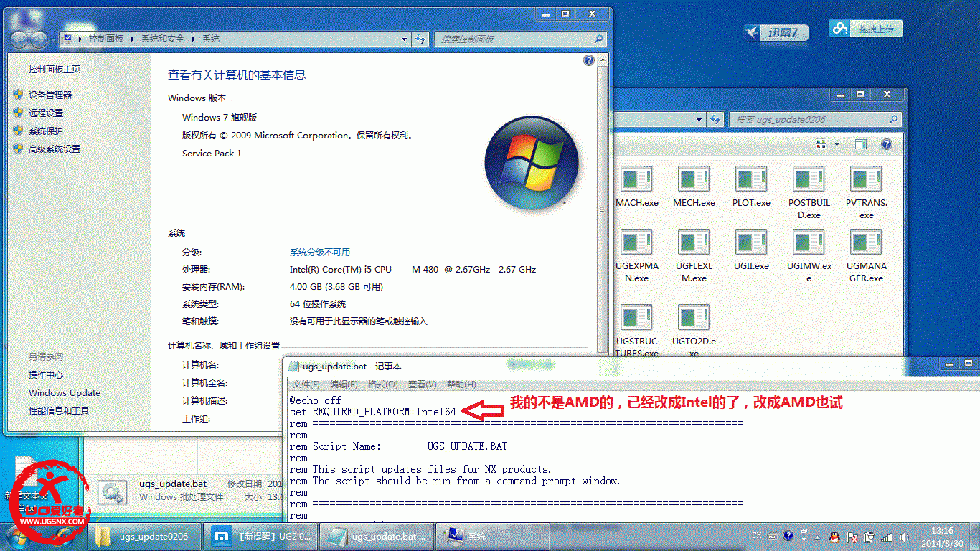Switch CH input language indicator
Screen dimensions: 980x551
pyautogui.click(x=757, y=536)
